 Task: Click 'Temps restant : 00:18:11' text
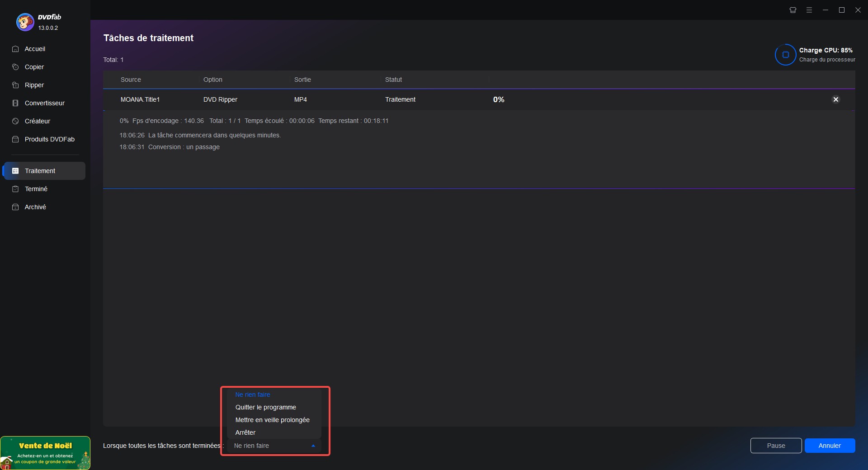(353, 121)
